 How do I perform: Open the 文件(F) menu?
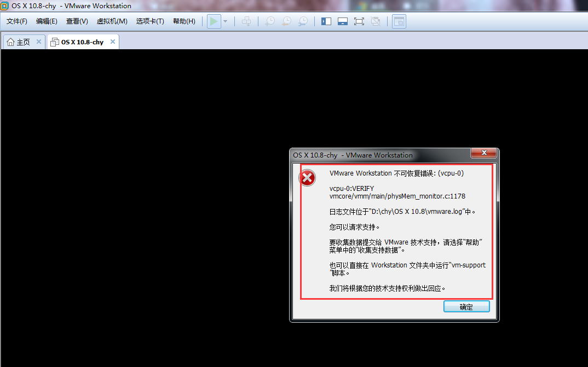coord(17,21)
